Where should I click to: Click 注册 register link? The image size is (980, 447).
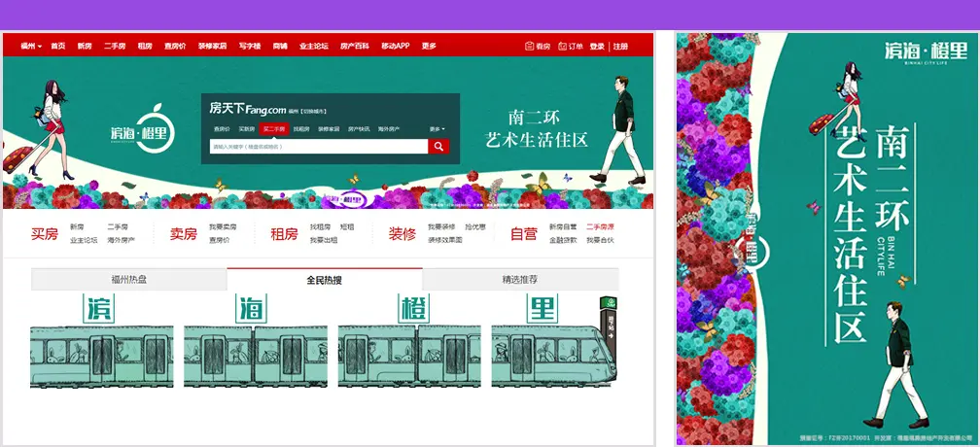(620, 47)
